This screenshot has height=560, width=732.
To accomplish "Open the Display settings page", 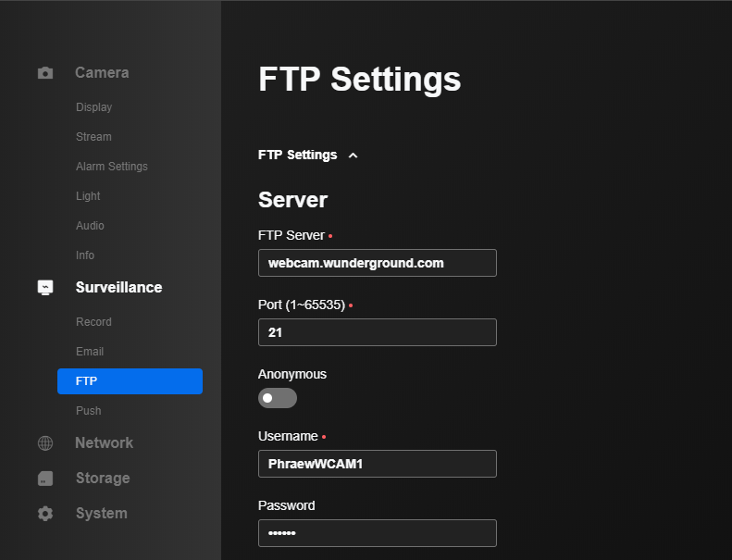I will coord(93,107).
